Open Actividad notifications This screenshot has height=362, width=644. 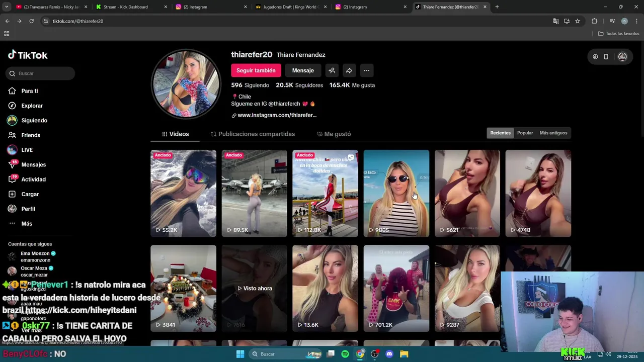click(27, 179)
